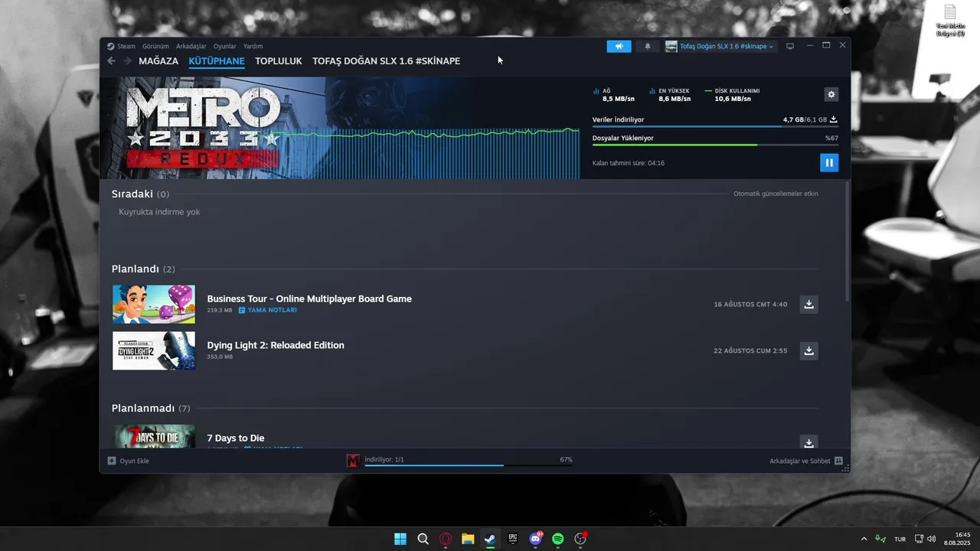Open File Explorer on taskbar
The height and width of the screenshot is (551, 980).
coord(468,539)
